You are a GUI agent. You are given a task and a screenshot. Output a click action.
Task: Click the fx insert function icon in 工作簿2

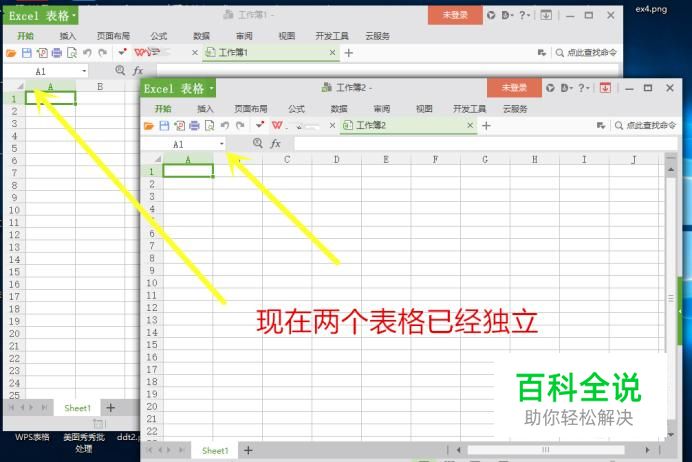275,143
